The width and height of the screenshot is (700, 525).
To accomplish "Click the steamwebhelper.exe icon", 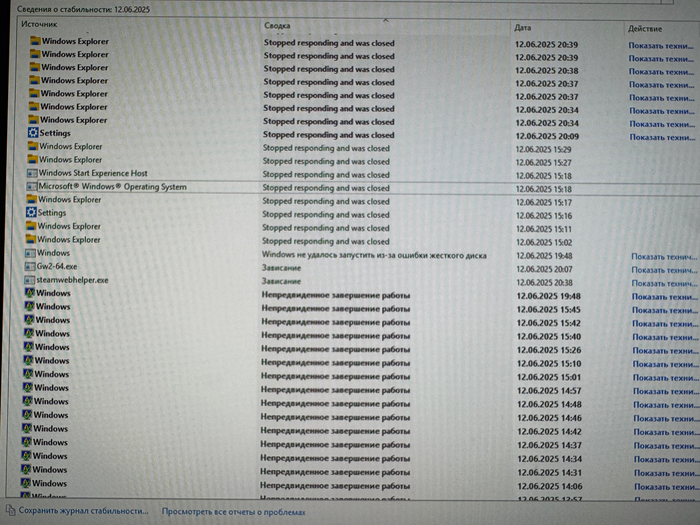I will (29, 281).
